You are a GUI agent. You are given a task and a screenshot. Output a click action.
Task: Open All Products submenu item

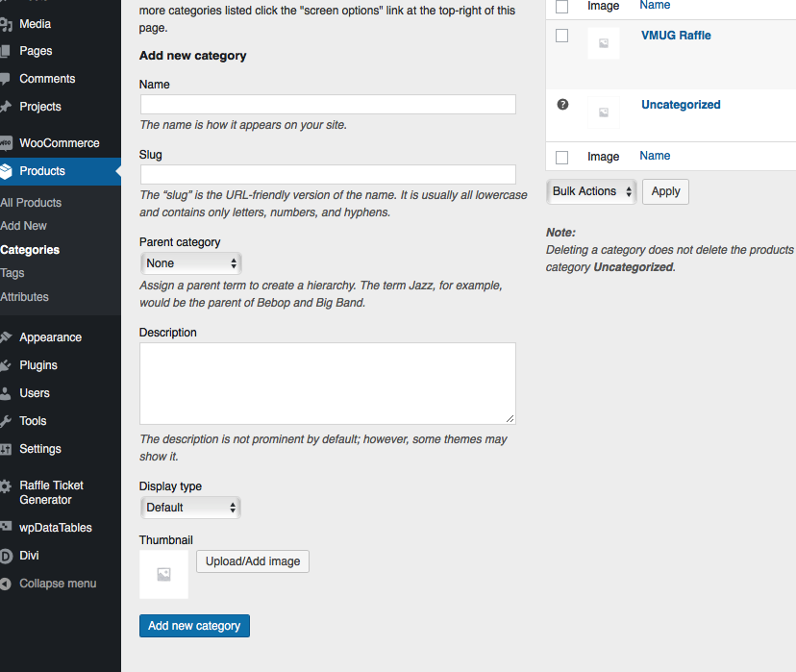click(31, 203)
